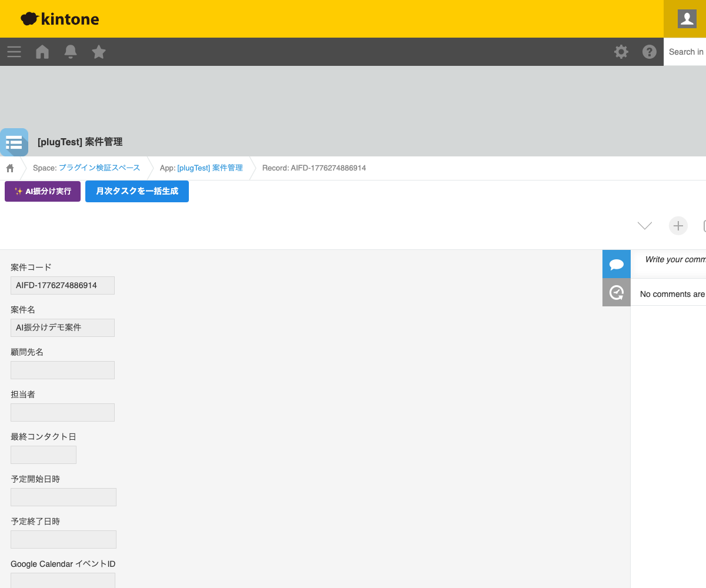Viewport: 706px width, 588px height.
Task: Open the help question mark icon
Action: click(x=650, y=52)
